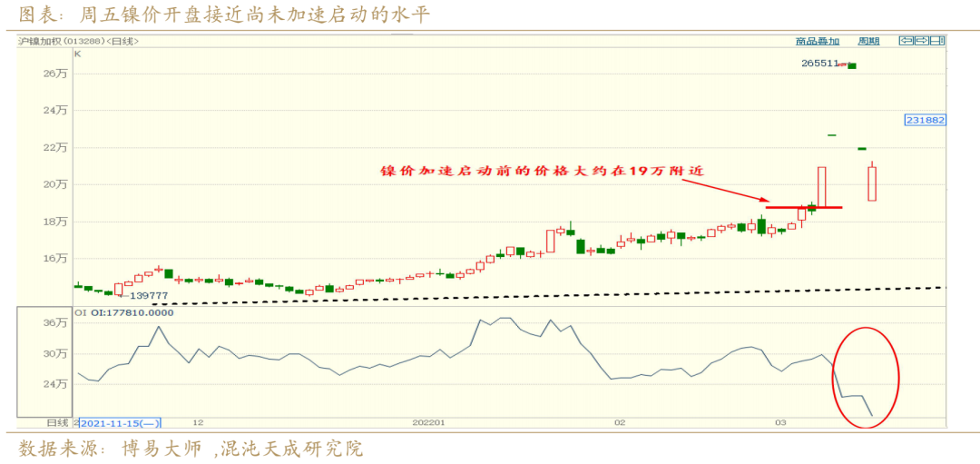Click the 02 month time axis label
Screen dimensions: 980x464
point(620,423)
